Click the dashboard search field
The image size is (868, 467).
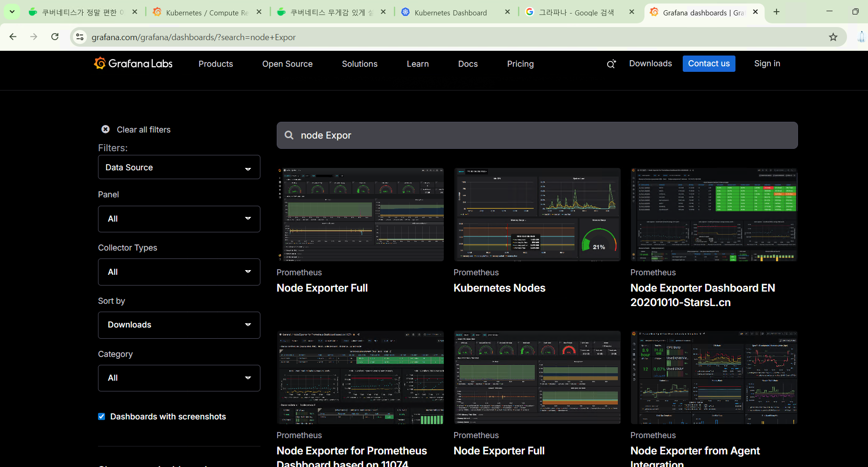537,135
